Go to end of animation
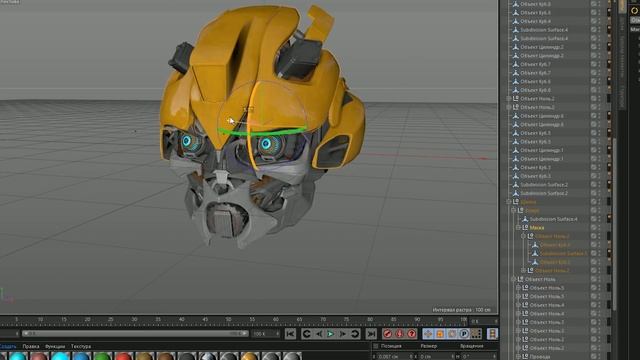Viewport: 640px width, 360px height. coord(371,334)
